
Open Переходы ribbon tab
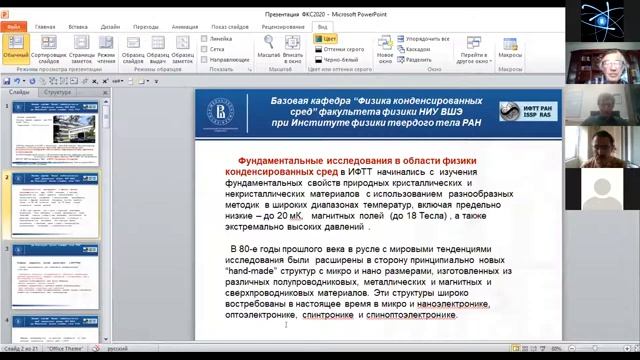pos(146,27)
